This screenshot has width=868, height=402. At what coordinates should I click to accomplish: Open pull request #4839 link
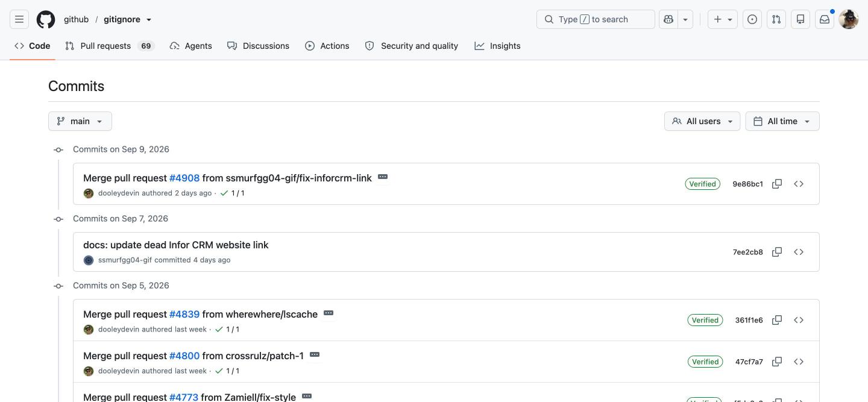(184, 315)
